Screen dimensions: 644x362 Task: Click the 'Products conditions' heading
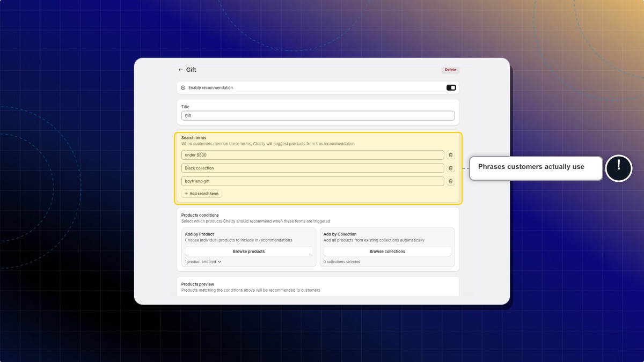coord(200,215)
